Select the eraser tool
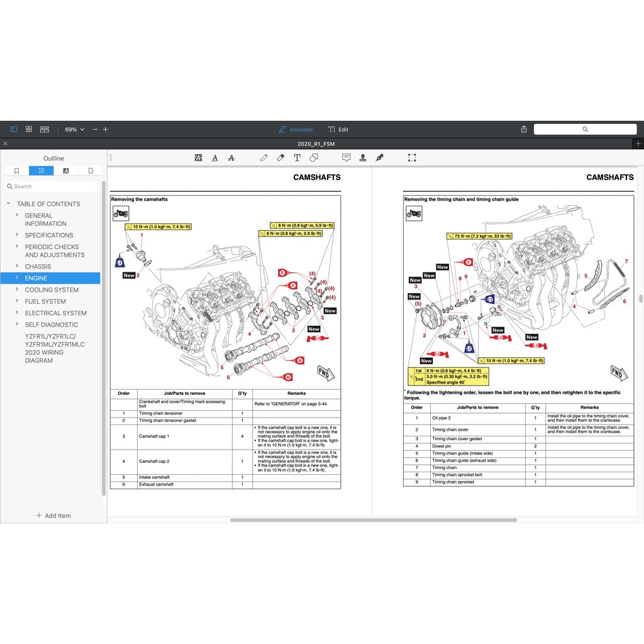The image size is (644, 644). click(280, 158)
